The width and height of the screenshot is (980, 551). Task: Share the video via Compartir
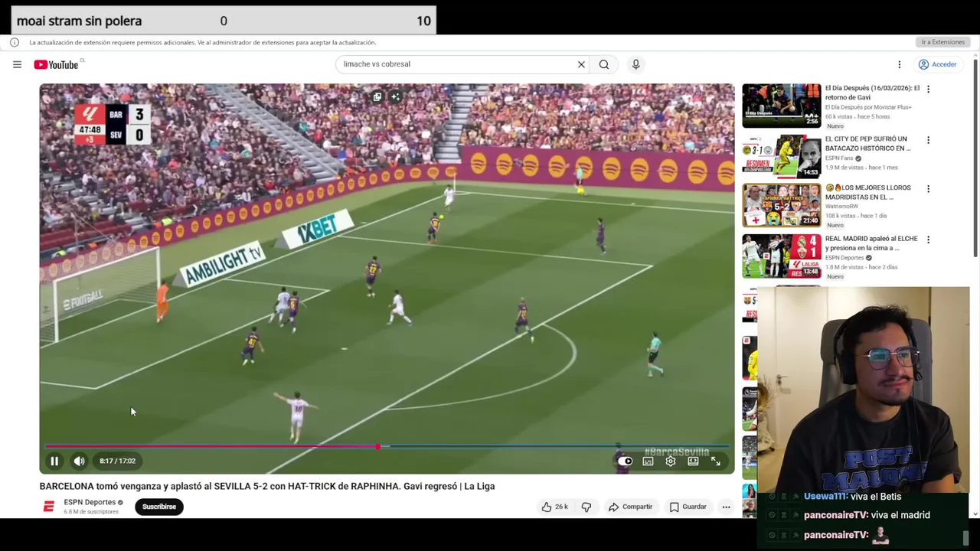click(x=630, y=507)
